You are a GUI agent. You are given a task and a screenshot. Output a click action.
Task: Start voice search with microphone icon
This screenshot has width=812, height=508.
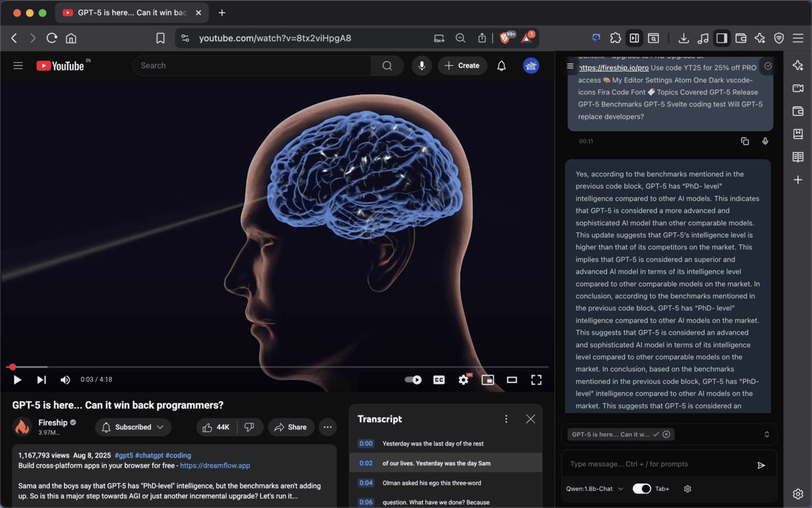click(x=421, y=65)
